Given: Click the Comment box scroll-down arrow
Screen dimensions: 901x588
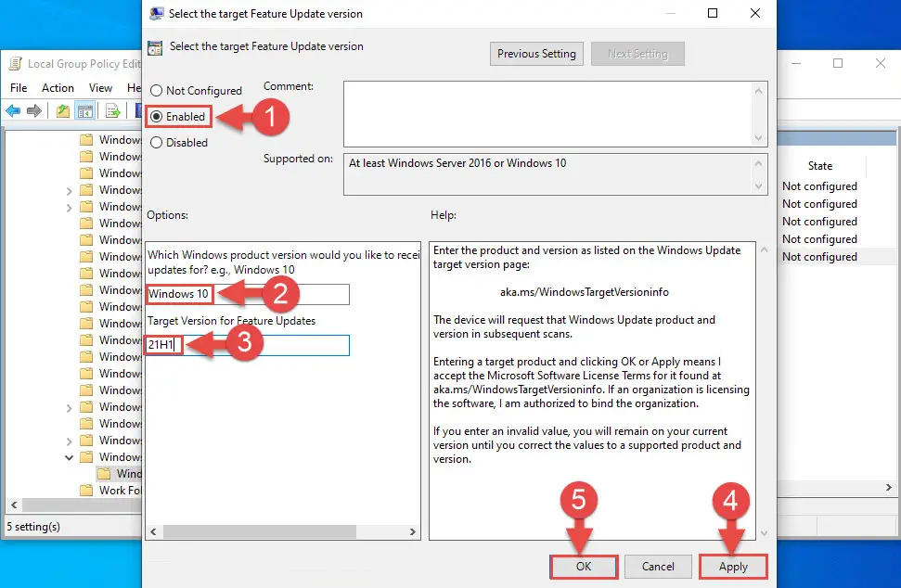Looking at the screenshot, I should (758, 138).
